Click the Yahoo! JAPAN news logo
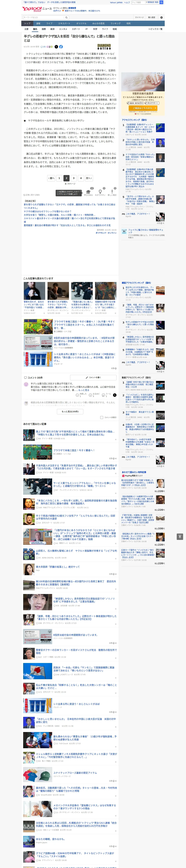The width and height of the screenshot is (186, 868). click(37, 9)
